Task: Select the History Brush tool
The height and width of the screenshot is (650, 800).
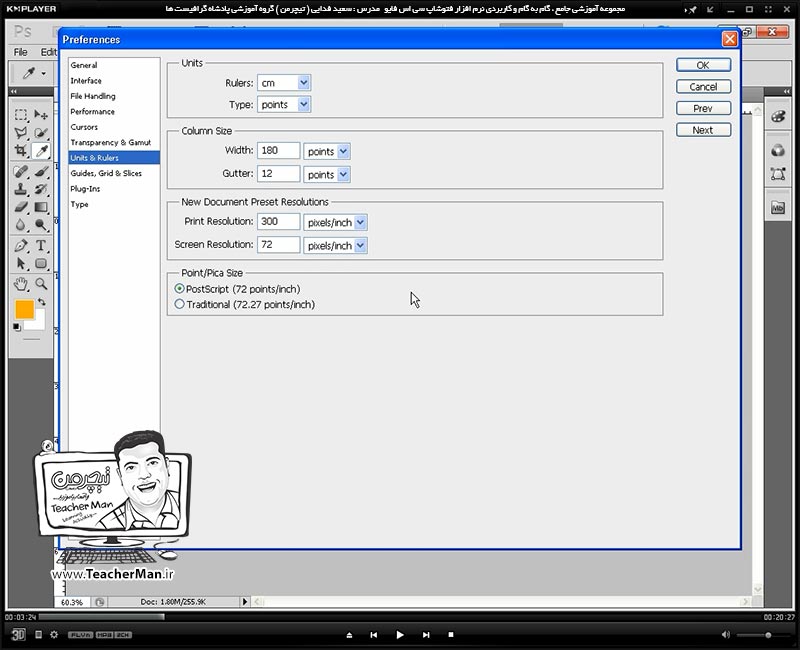Action: click(x=41, y=189)
